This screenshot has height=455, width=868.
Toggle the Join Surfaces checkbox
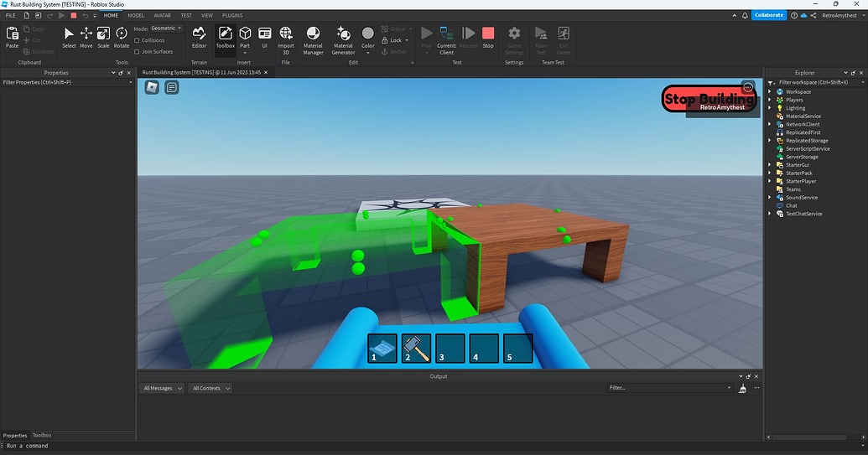click(x=137, y=52)
